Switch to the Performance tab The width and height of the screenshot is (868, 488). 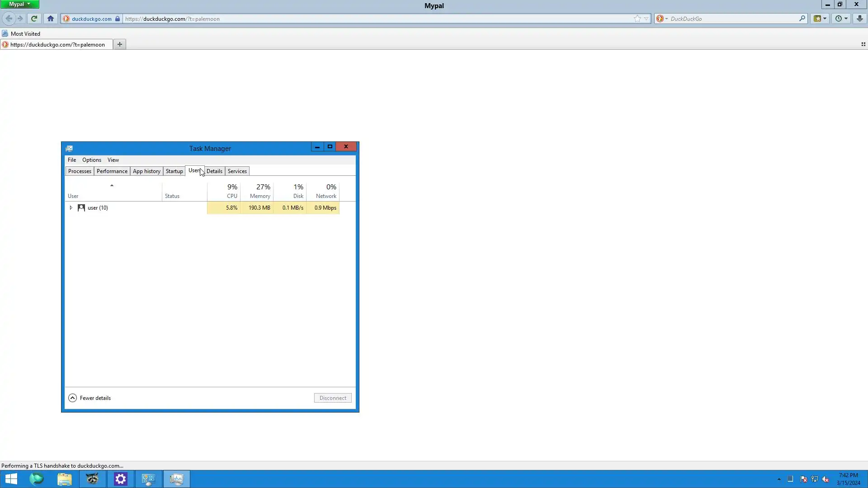pyautogui.click(x=112, y=171)
